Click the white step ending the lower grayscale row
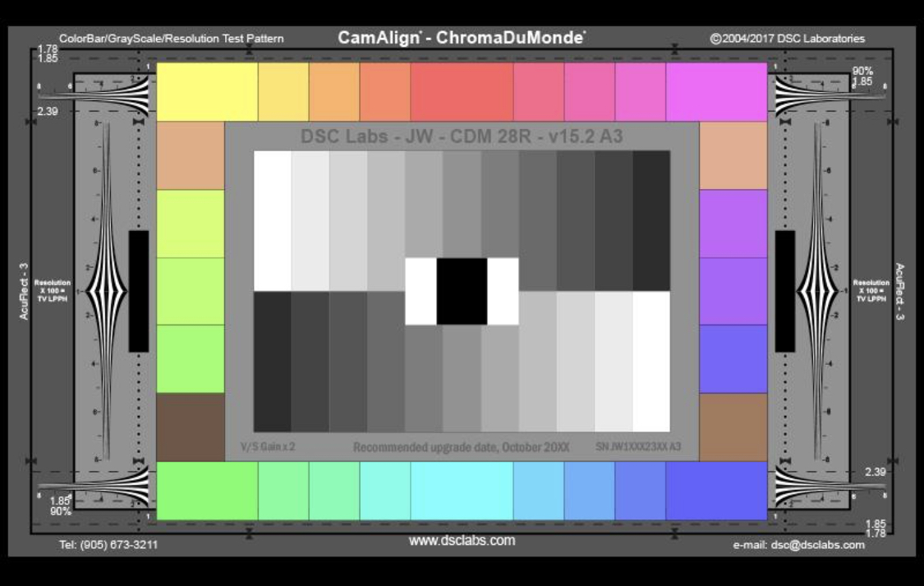924x586 pixels. pyautogui.click(x=651, y=362)
